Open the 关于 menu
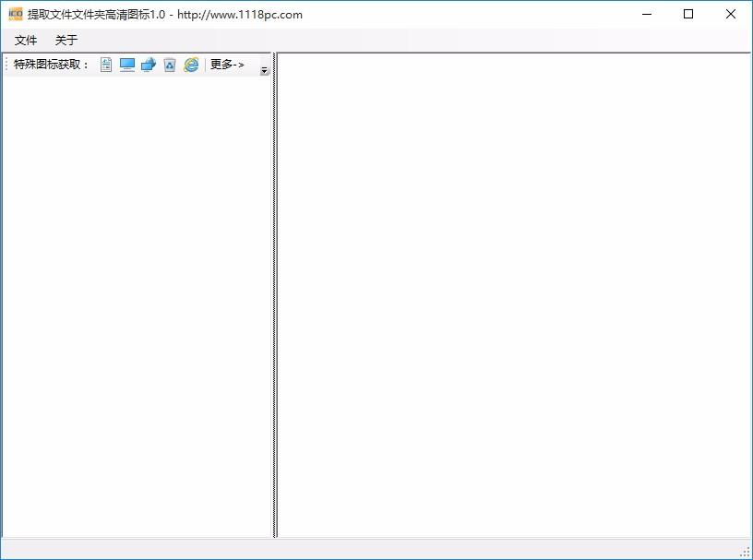Screen dimensions: 753x560 pyautogui.click(x=66, y=40)
